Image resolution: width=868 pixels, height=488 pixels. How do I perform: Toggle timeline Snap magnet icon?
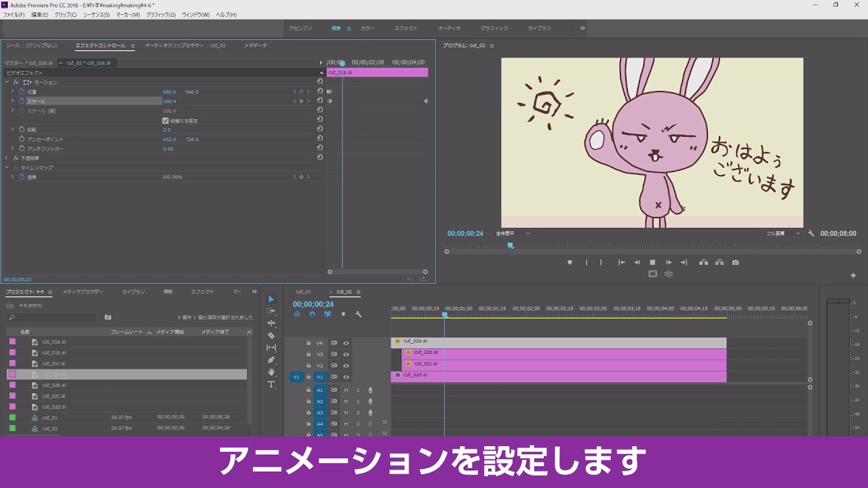pos(312,314)
